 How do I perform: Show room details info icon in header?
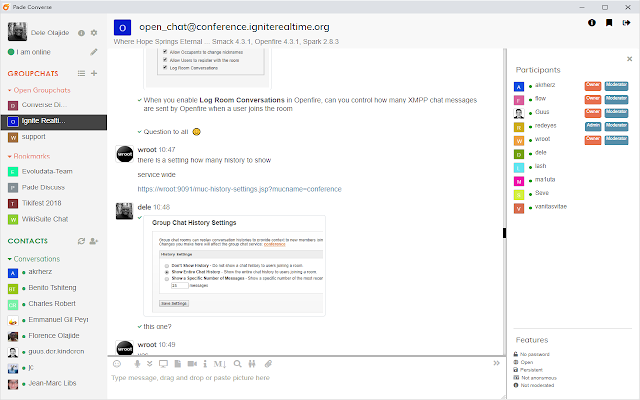[592, 23]
